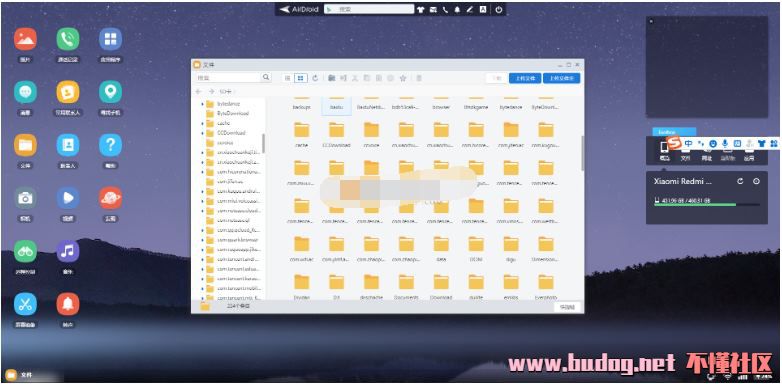This screenshot has width=782, height=384.
Task: Open the Screenshot scissors desktop icon
Action: point(25,304)
